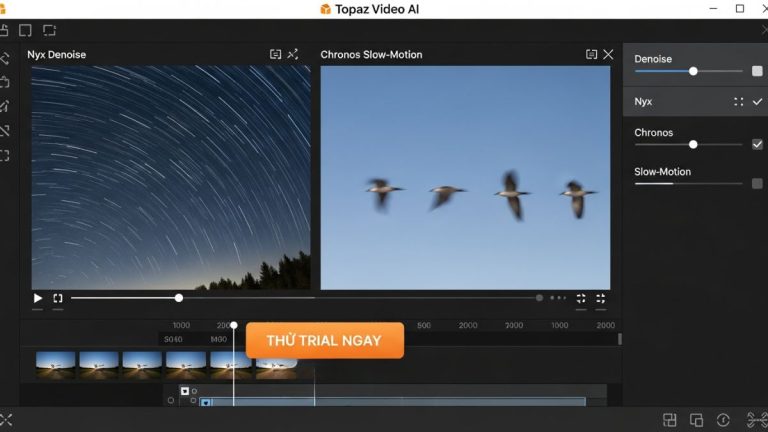Click the bracket frame icon next to play

tap(58, 298)
